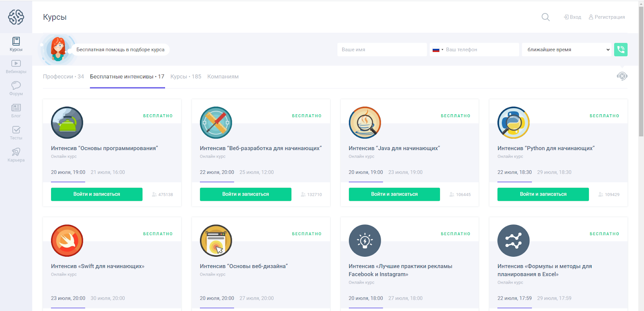Open Карьера in the sidebar
Image resolution: width=644 pixels, height=311 pixels.
(x=16, y=155)
